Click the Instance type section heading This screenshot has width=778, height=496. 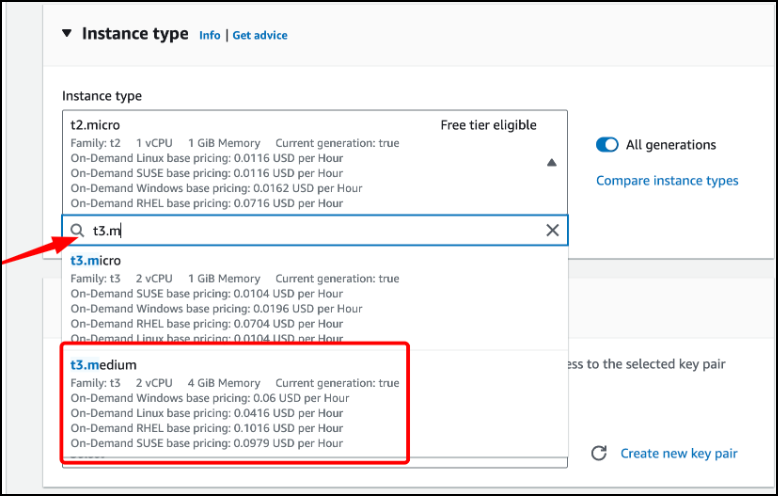click(x=135, y=34)
